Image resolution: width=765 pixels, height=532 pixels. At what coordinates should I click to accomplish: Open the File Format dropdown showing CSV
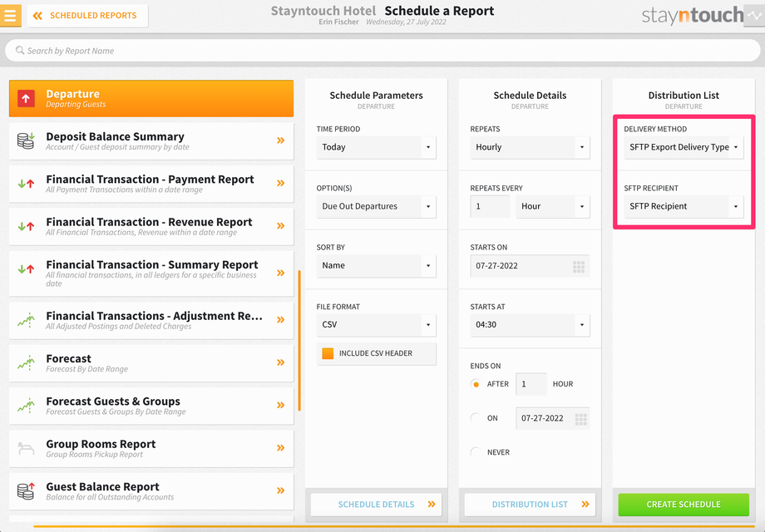(376, 325)
